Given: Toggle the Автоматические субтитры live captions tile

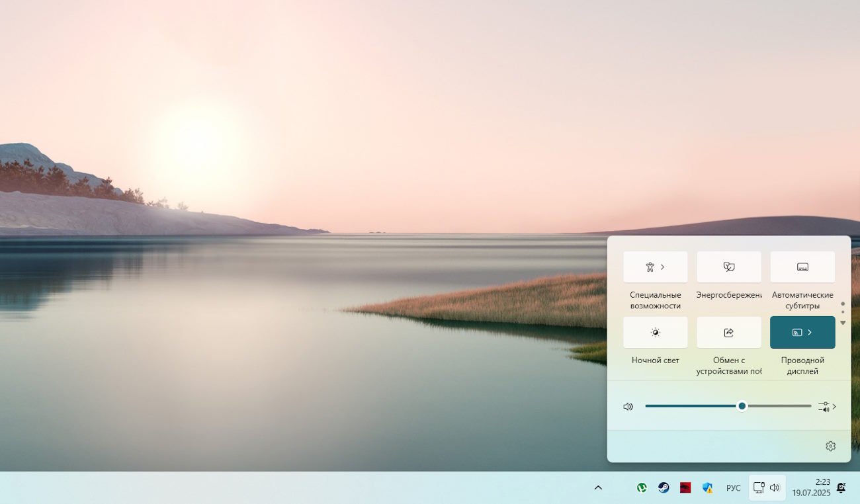Looking at the screenshot, I should pyautogui.click(x=802, y=267).
